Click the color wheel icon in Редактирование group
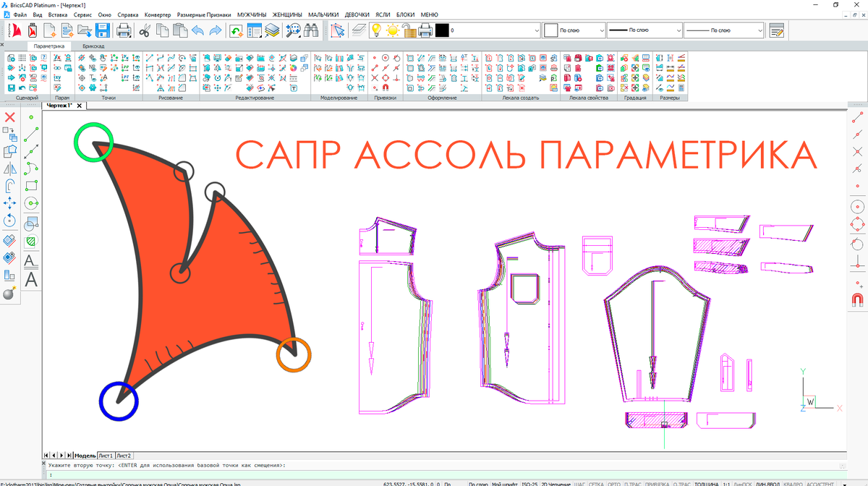868x486 pixels. coord(294,67)
